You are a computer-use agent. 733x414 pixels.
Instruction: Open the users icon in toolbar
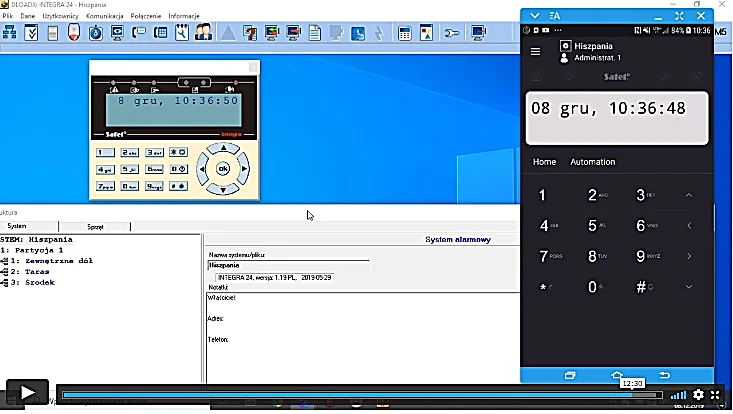point(203,33)
